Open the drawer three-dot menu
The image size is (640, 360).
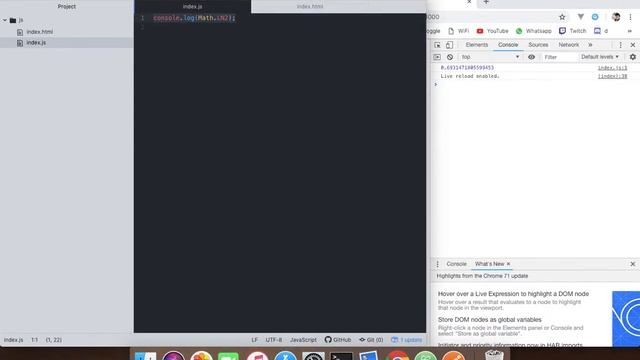click(x=437, y=264)
